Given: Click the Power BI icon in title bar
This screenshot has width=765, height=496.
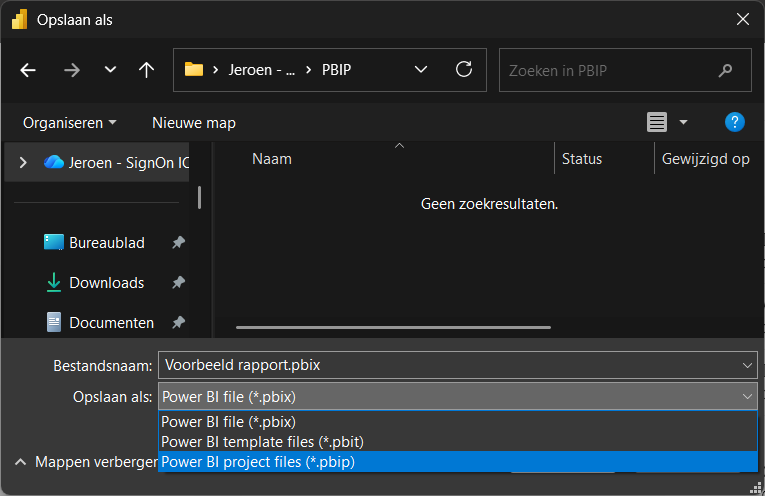Looking at the screenshot, I should pos(20,20).
